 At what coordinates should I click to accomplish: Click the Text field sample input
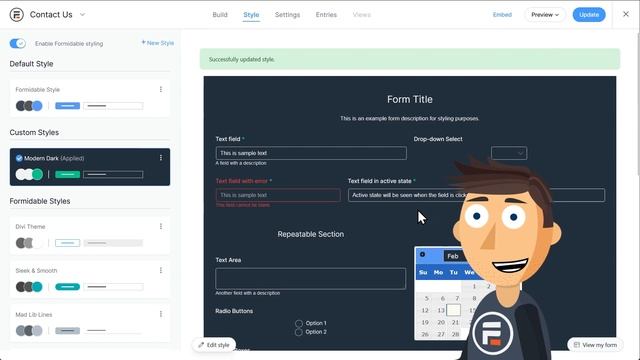[x=311, y=153]
